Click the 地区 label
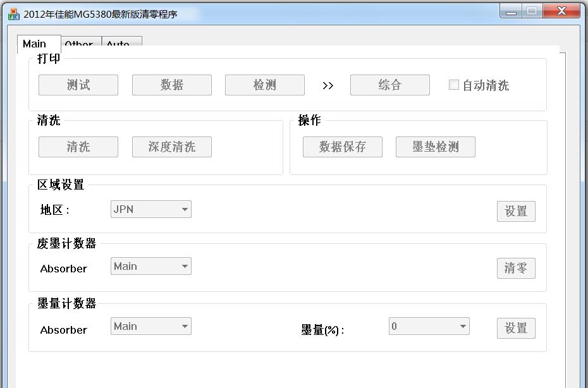The width and height of the screenshot is (588, 388). [55, 210]
